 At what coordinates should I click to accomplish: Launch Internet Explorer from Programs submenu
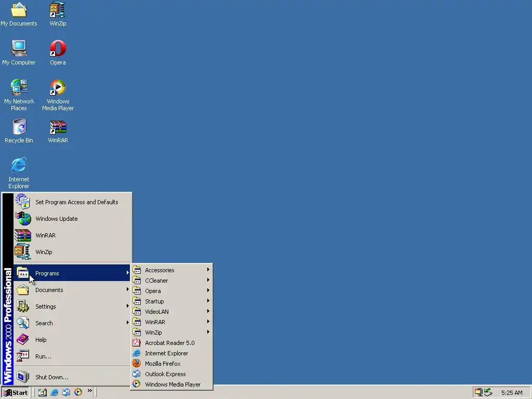pos(171,353)
